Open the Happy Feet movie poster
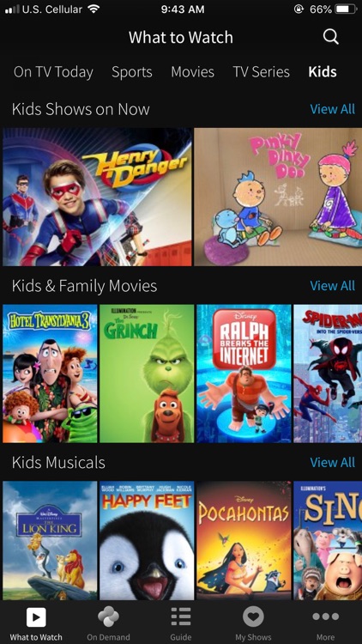 [147, 540]
